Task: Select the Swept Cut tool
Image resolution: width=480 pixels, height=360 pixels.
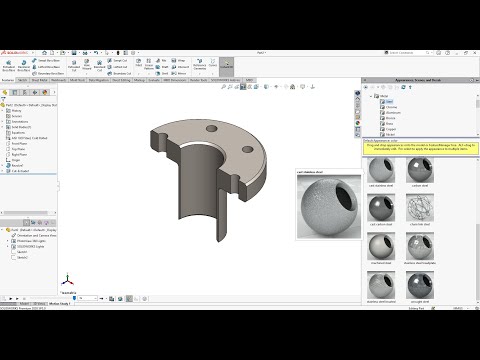Action: pyautogui.click(x=117, y=61)
